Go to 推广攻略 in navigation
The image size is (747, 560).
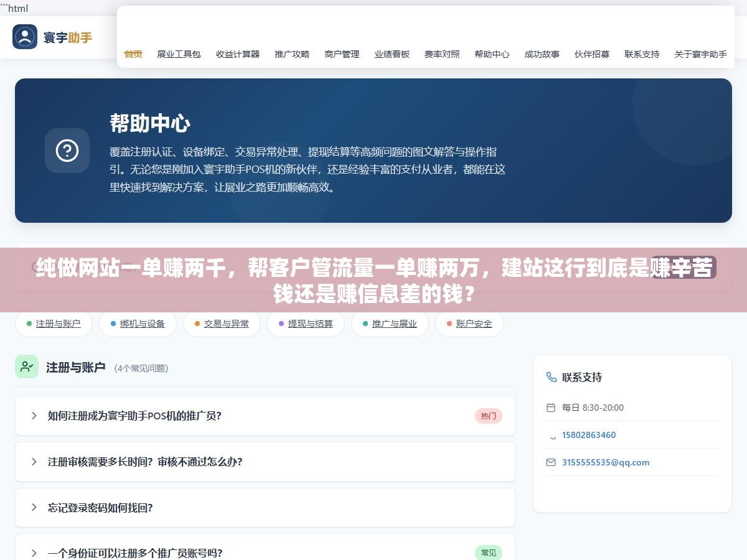pyautogui.click(x=292, y=54)
